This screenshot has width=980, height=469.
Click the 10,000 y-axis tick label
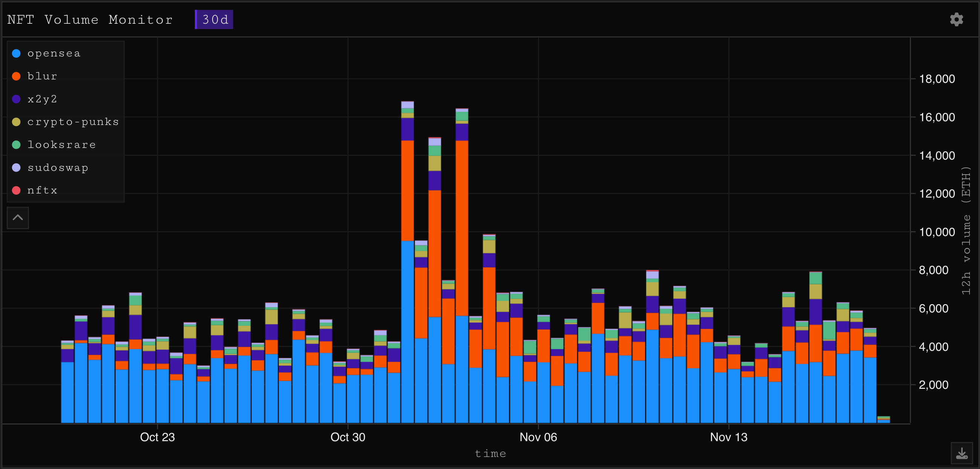(937, 232)
